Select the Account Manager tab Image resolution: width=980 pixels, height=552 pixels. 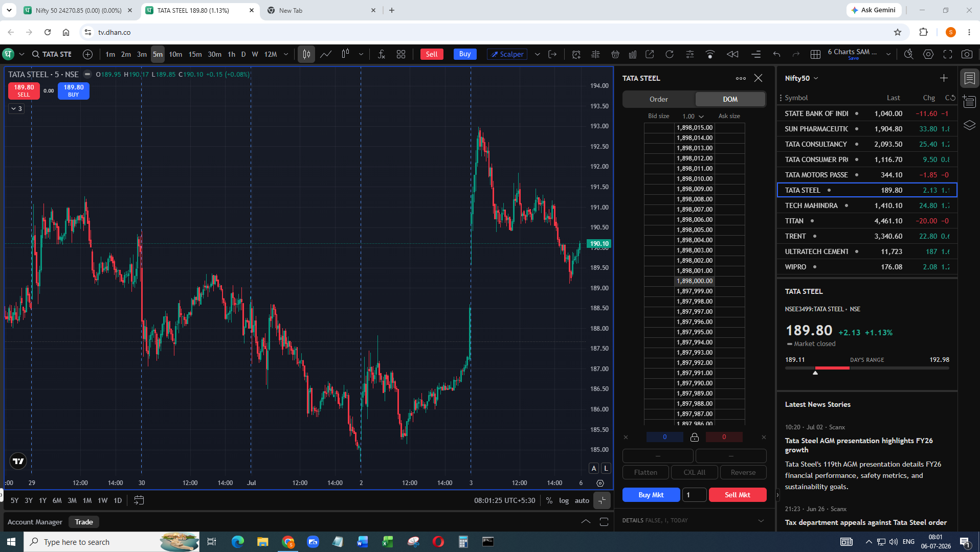[35, 522]
